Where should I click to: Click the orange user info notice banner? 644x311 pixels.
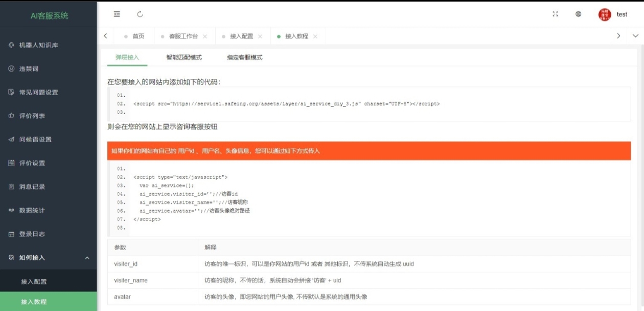pyautogui.click(x=369, y=151)
